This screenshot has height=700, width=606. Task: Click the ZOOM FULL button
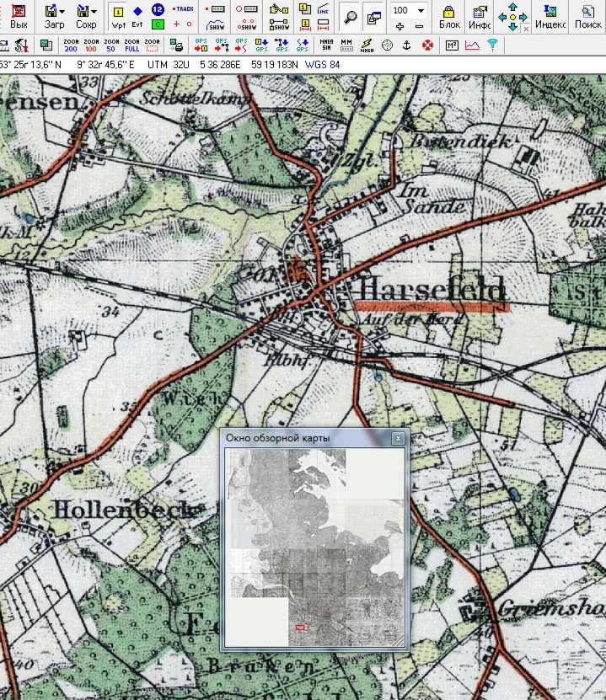(x=131, y=45)
